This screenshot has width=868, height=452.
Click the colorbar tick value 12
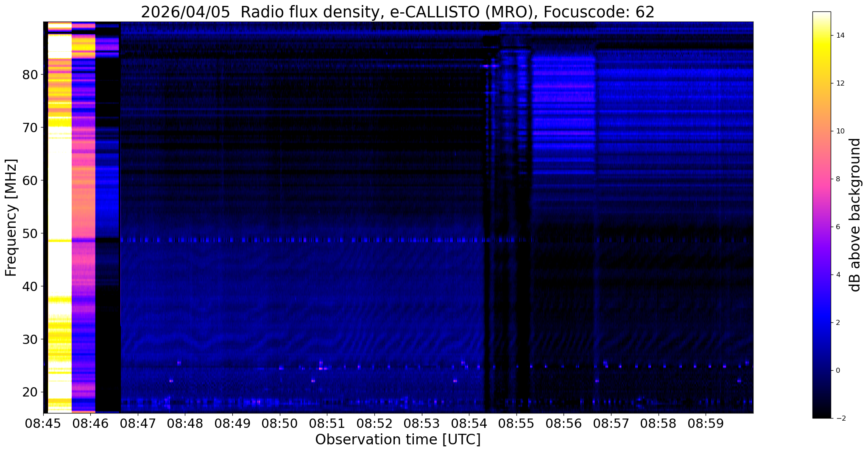pos(840,83)
